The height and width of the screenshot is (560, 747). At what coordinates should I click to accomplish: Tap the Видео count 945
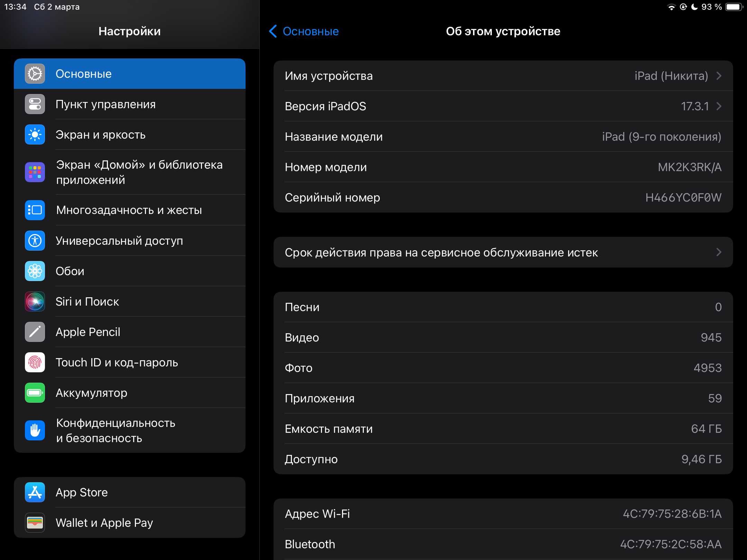(711, 338)
